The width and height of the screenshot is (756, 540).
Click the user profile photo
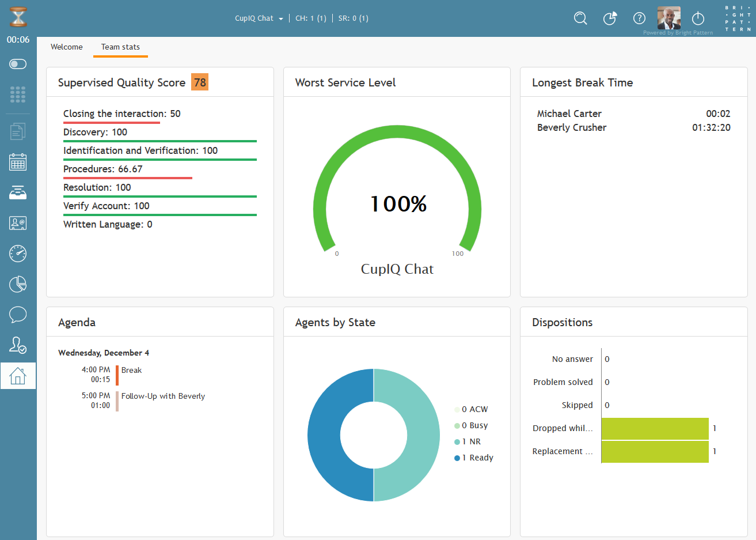point(669,18)
